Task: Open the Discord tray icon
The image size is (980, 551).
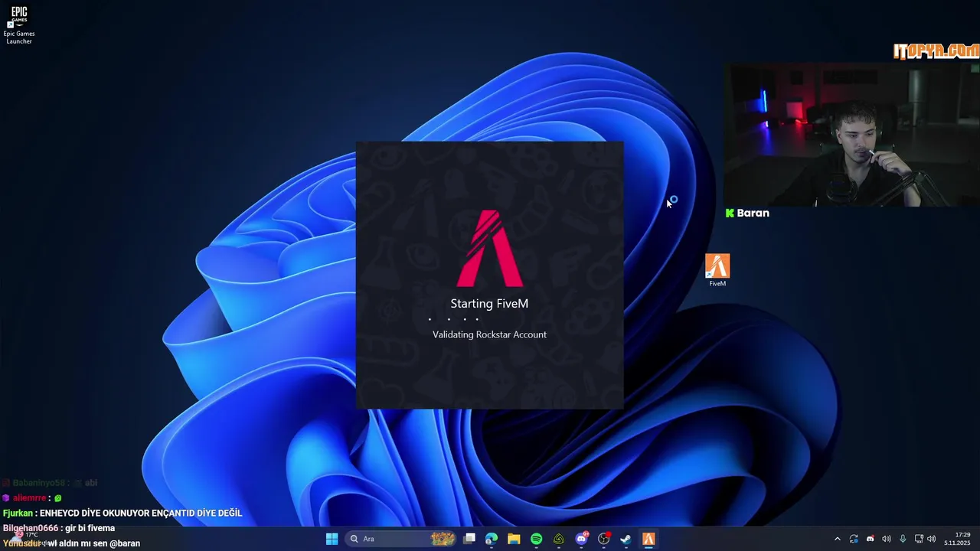Action: point(870,539)
